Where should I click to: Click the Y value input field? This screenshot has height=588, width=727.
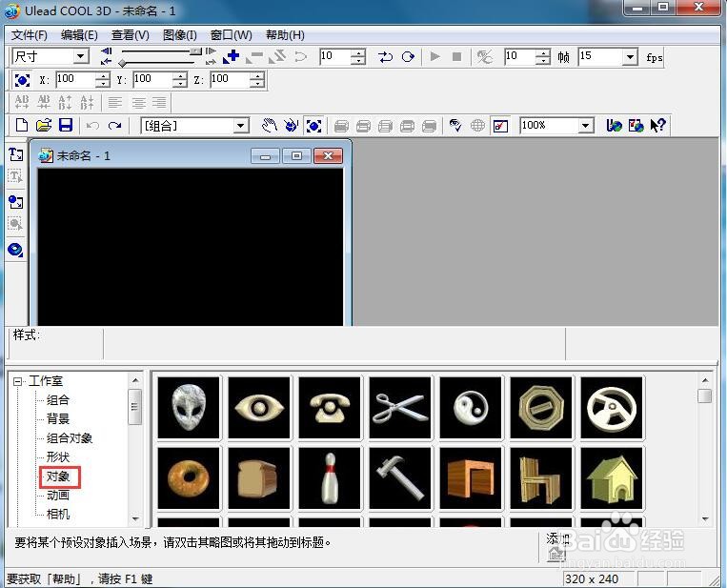(x=154, y=80)
